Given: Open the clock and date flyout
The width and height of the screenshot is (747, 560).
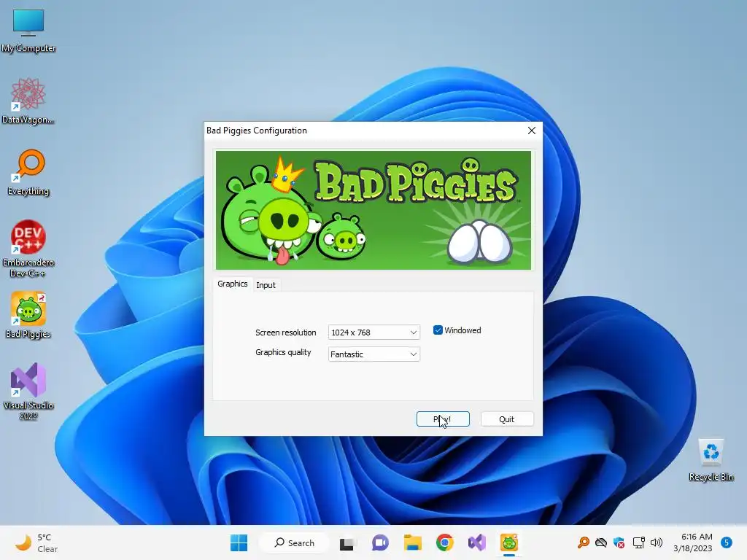Looking at the screenshot, I should [693, 542].
